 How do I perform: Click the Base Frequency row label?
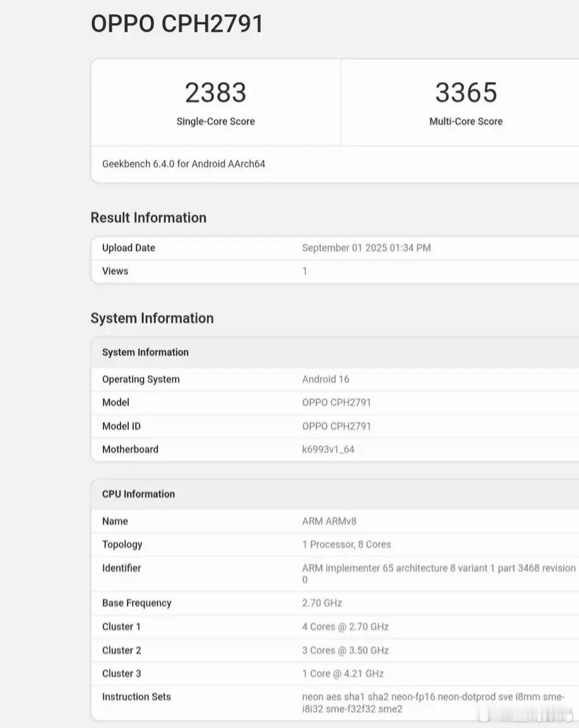click(136, 603)
